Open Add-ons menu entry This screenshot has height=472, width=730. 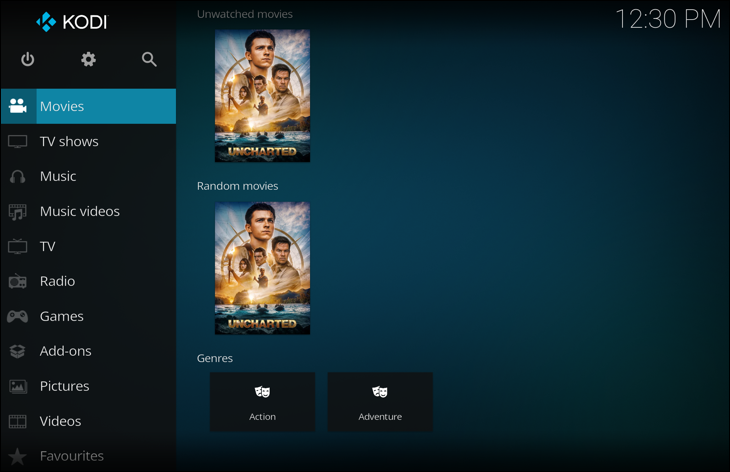coord(88,351)
